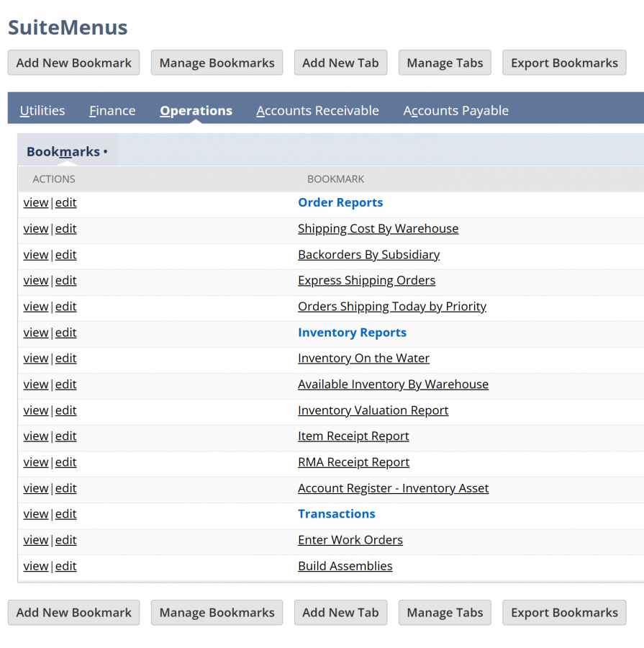Go to the Accounts Payable tab
Screen dimensions: 644x648
455,110
